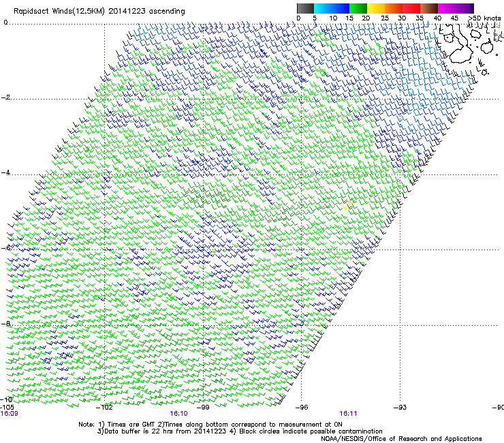Click the purple time stamp '16:09'
Viewport: 504px width, 443px height.
[9, 414]
